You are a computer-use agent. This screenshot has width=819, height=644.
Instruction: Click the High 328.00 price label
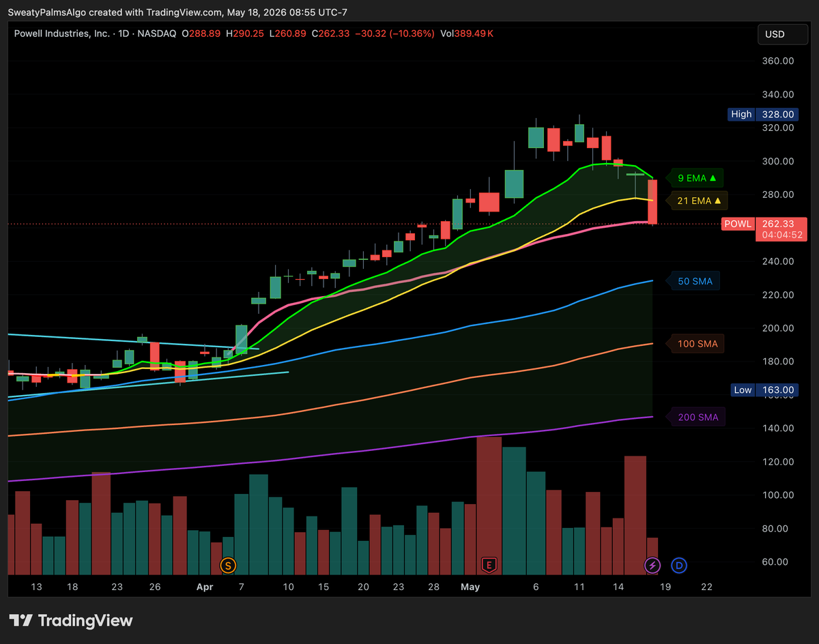click(x=762, y=115)
